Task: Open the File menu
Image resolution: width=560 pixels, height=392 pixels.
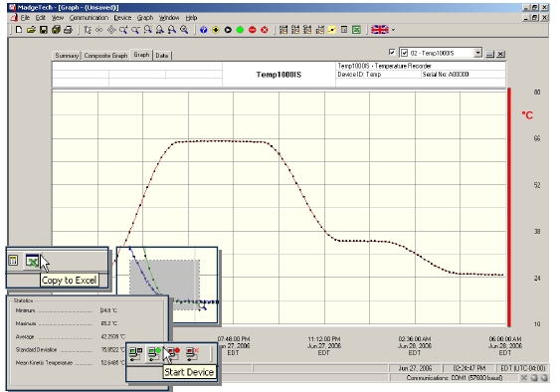Action: [25, 18]
